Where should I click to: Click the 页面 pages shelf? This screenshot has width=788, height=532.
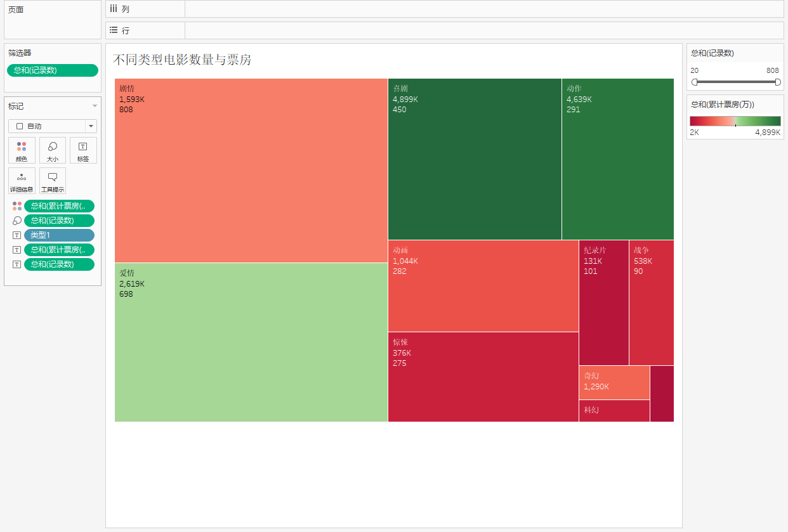53,20
